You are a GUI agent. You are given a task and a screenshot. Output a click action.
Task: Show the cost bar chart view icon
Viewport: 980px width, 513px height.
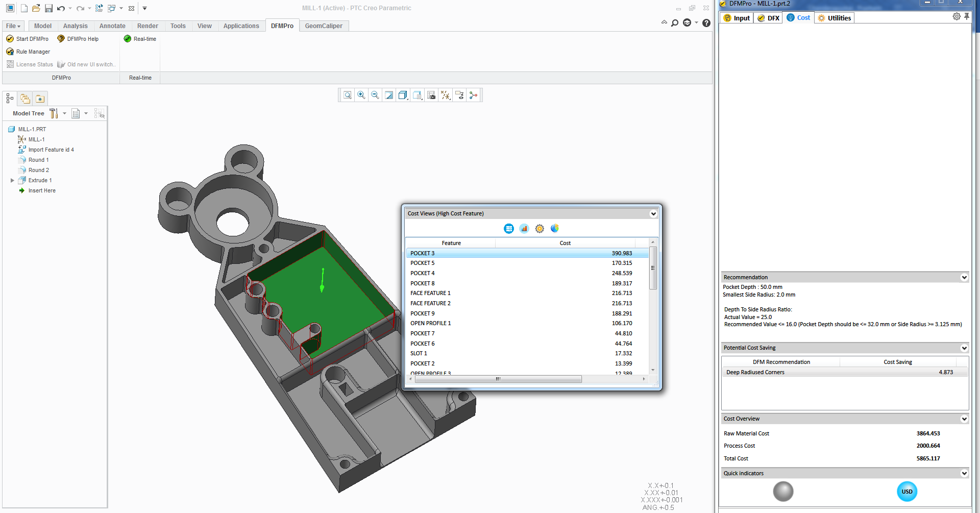click(524, 229)
